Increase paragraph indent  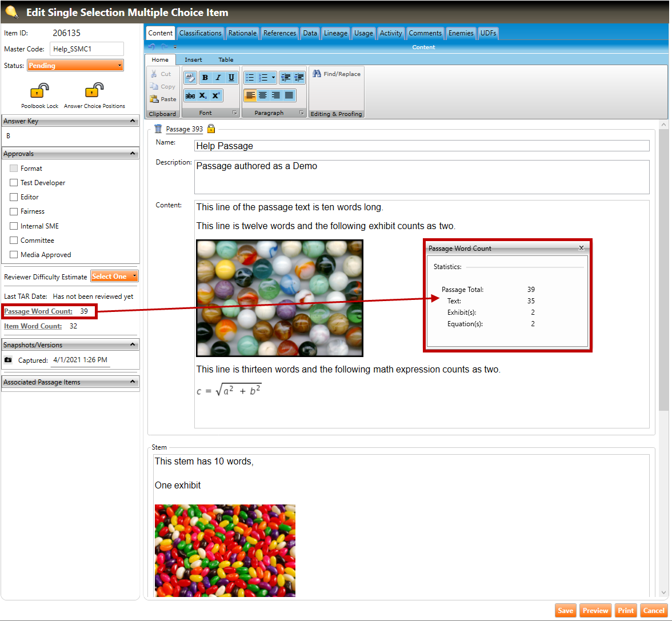[298, 78]
